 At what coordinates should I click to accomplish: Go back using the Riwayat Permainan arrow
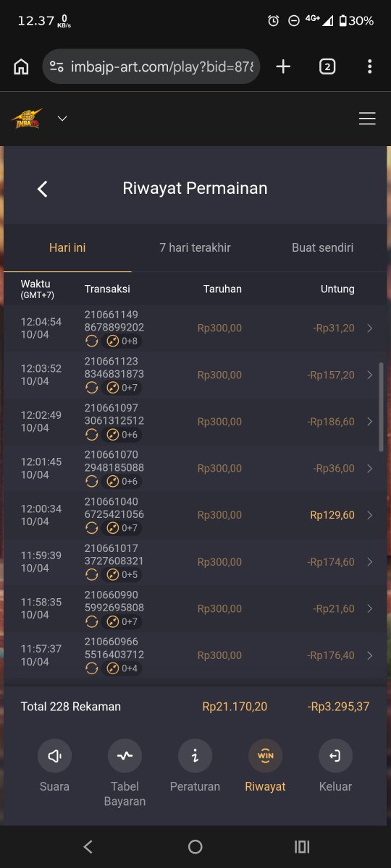point(42,189)
